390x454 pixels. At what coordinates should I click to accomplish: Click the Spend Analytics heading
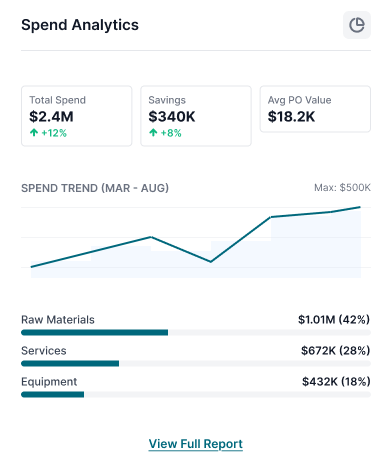[x=80, y=25]
